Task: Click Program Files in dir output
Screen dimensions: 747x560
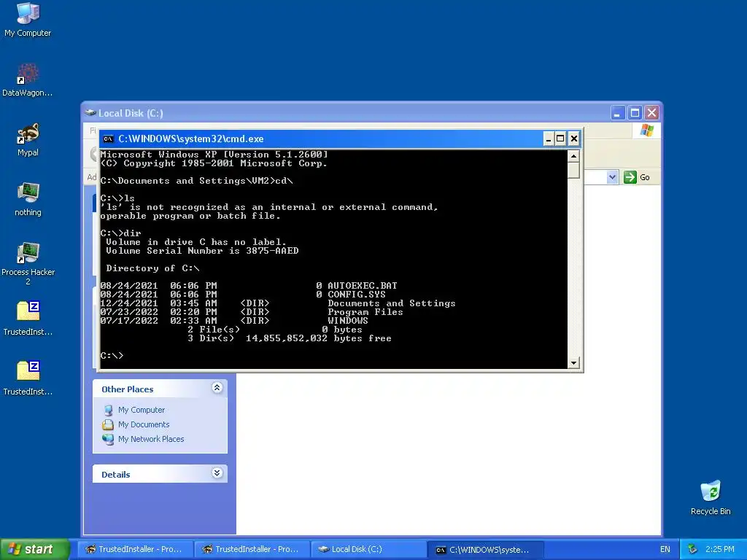Action: pos(365,312)
